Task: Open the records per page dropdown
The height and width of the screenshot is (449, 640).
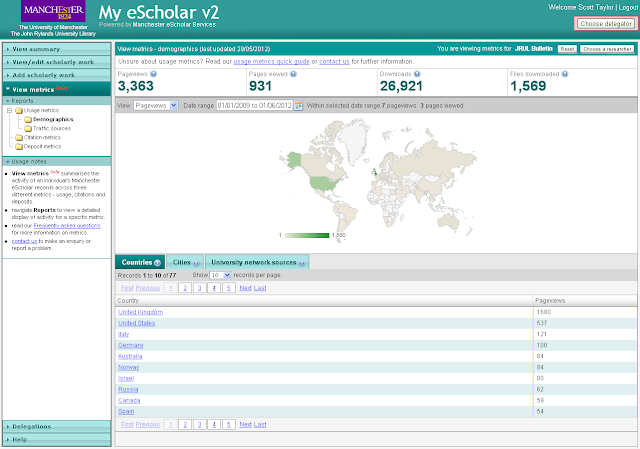Action: pyautogui.click(x=220, y=275)
